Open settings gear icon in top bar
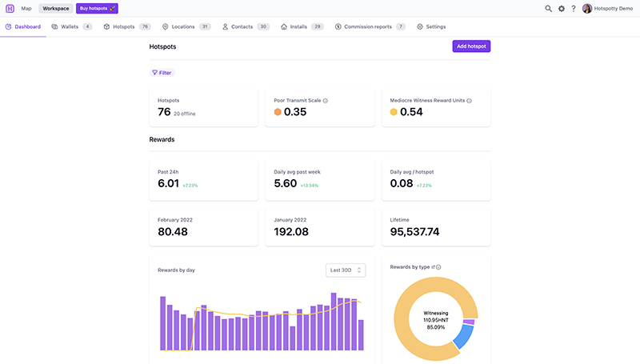 click(x=561, y=9)
